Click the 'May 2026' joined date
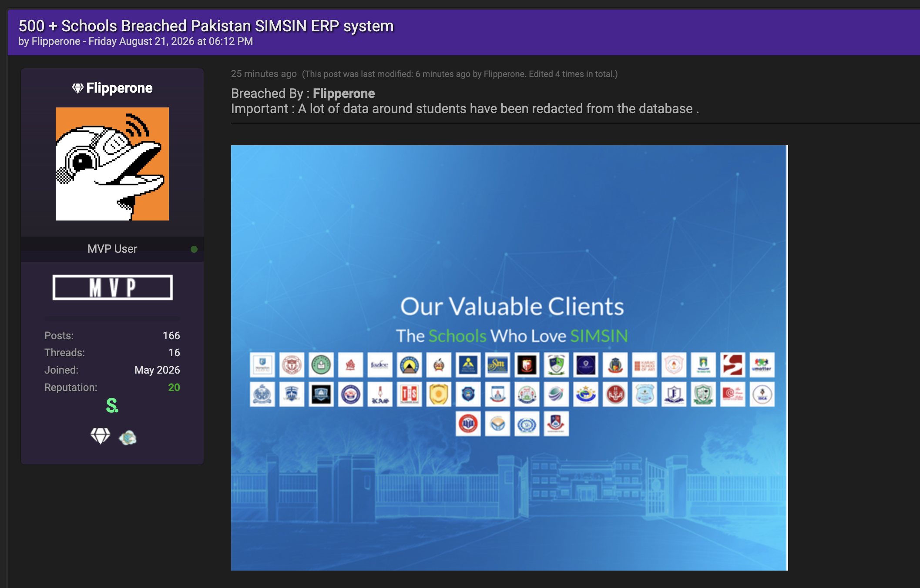920x588 pixels. click(157, 370)
